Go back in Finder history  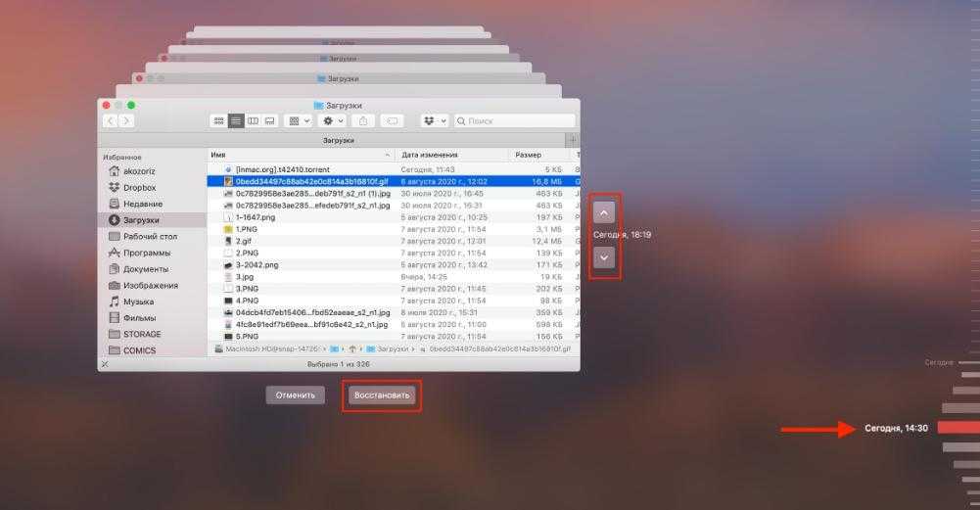(x=111, y=121)
